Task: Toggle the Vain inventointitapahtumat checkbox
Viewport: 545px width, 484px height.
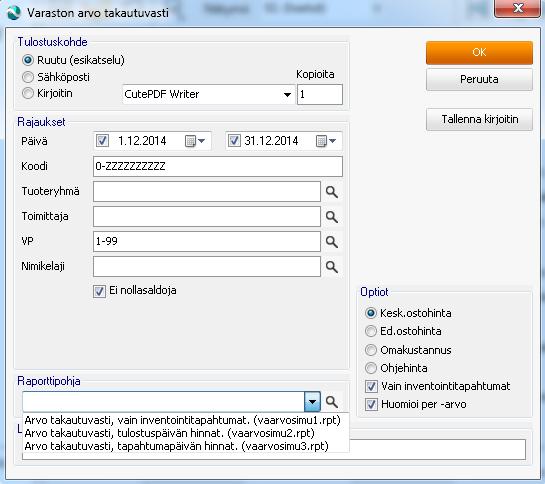Action: [x=371, y=386]
